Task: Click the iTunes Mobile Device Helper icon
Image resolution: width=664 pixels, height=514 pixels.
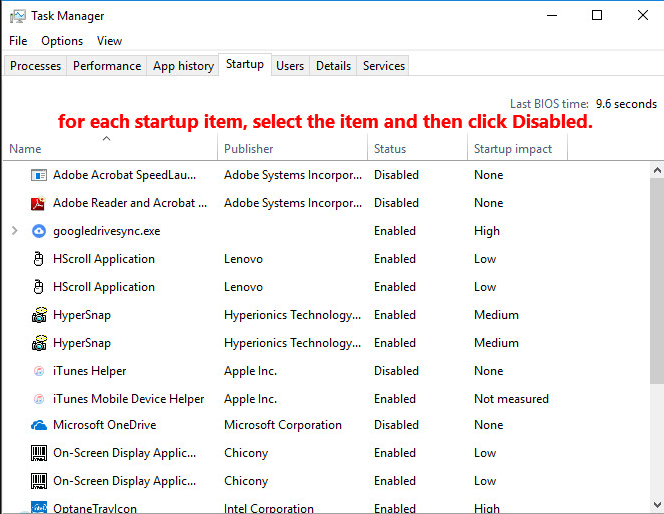Action: click(39, 399)
